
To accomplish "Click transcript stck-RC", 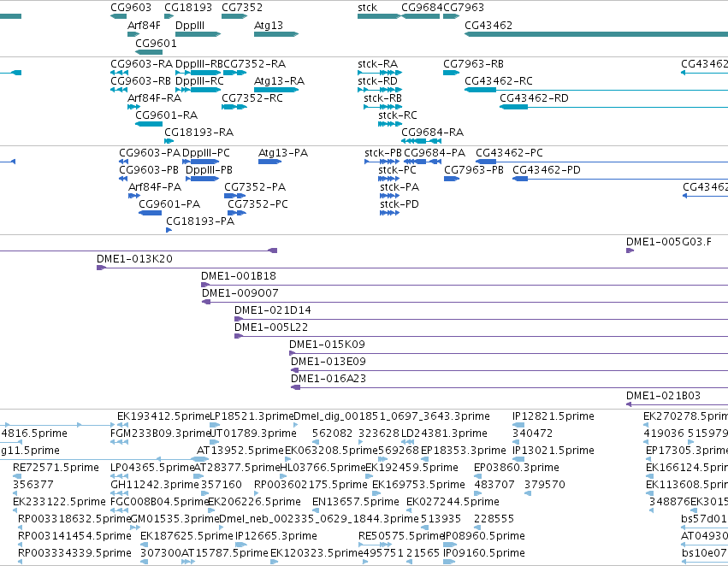I will (390, 124).
